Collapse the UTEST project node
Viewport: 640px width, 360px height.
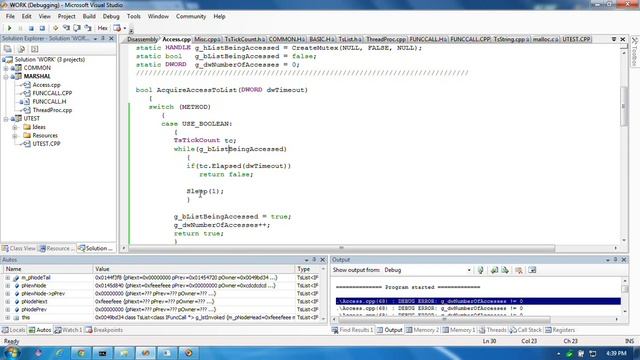6,118
